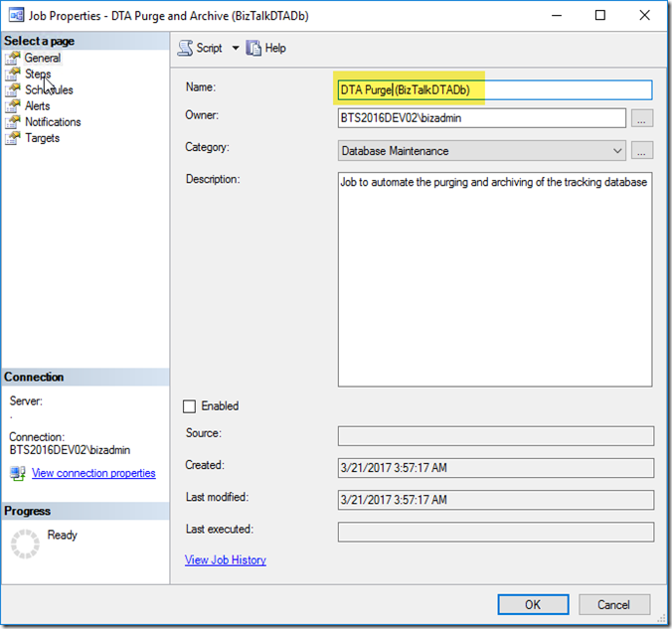
Task: Click the BTS2016DEV02\bizadmin connection text
Action: coord(70,450)
